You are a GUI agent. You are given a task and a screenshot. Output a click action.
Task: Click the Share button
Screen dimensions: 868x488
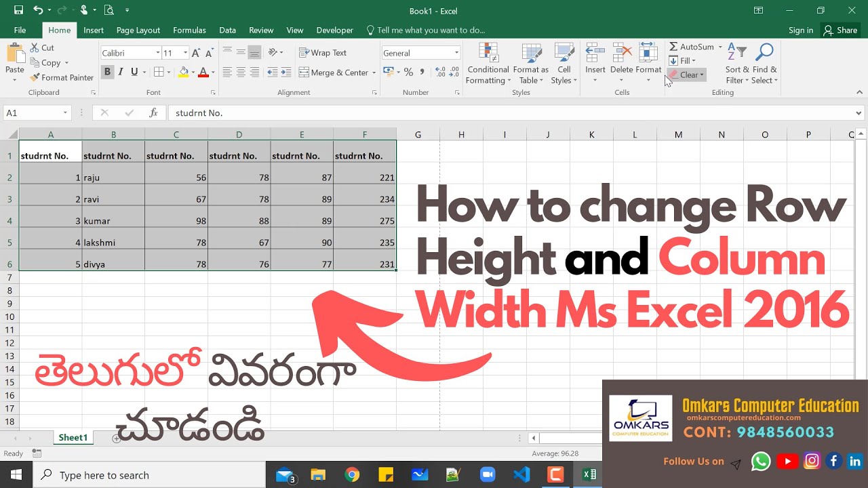coord(840,30)
